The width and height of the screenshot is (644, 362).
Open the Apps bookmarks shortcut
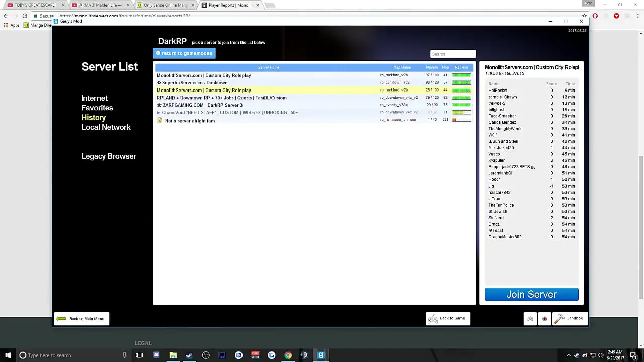(x=12, y=25)
